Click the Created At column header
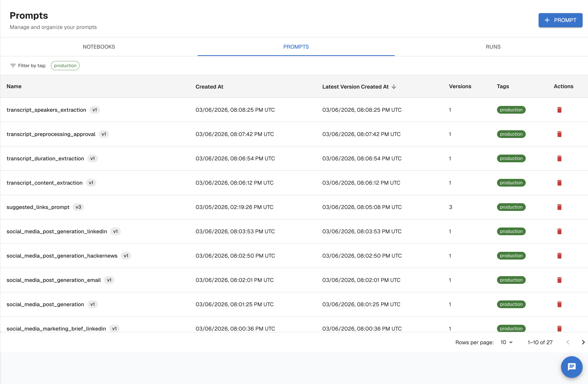This screenshot has height=384, width=588. pos(209,86)
